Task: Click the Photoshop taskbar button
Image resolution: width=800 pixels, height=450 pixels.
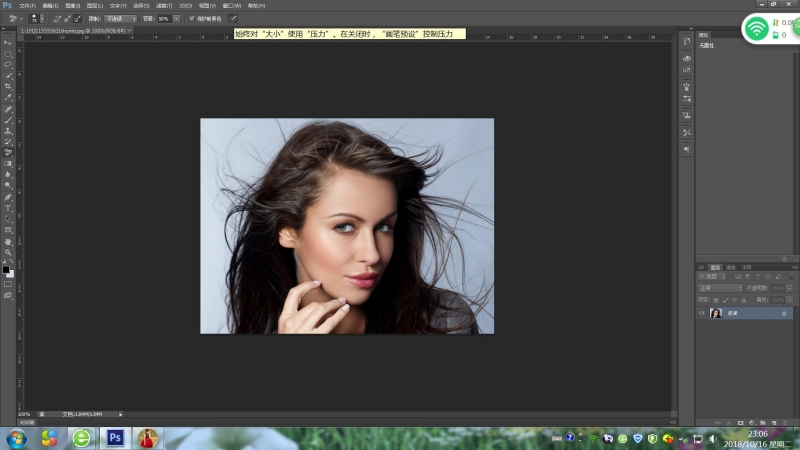Action: (x=115, y=438)
